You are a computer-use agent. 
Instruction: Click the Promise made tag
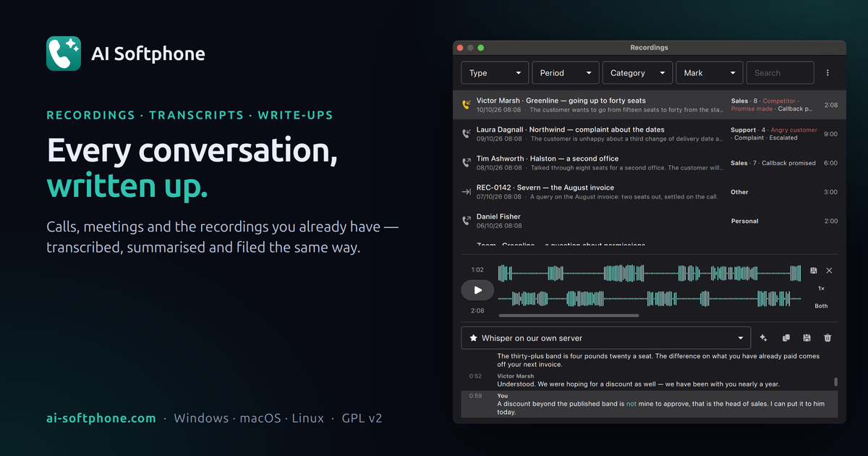point(752,109)
